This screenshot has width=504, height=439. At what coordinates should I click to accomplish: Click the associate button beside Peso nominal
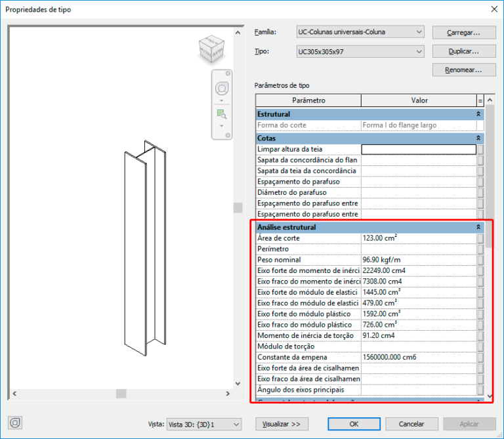tap(480, 260)
